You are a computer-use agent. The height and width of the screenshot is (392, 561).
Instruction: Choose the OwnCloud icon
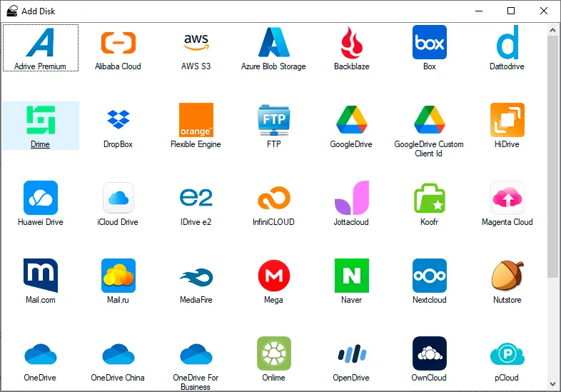pos(430,353)
